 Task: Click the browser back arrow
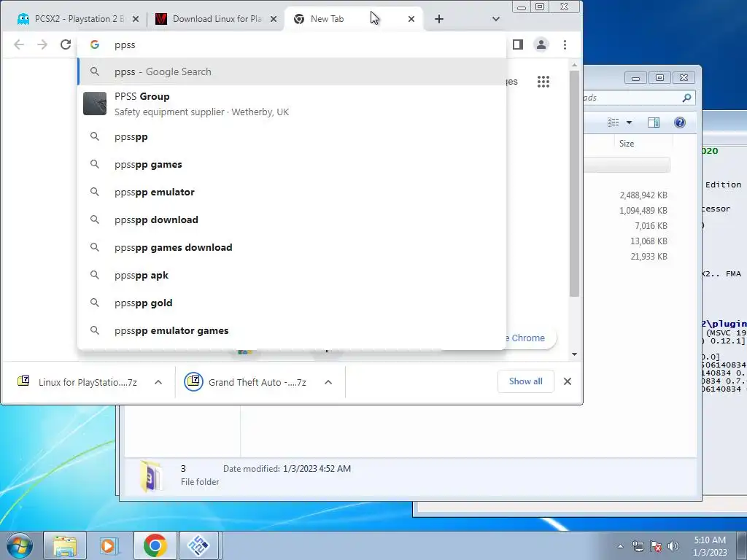click(x=18, y=44)
